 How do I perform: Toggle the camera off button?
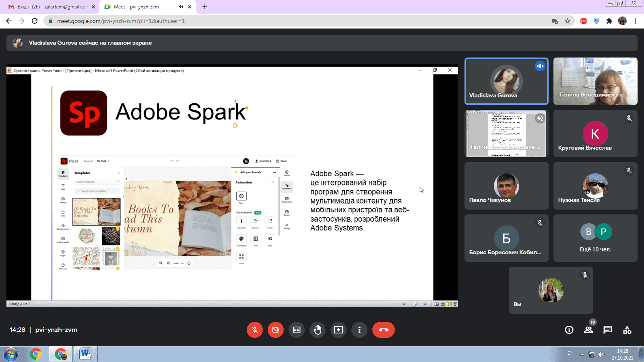[276, 330]
